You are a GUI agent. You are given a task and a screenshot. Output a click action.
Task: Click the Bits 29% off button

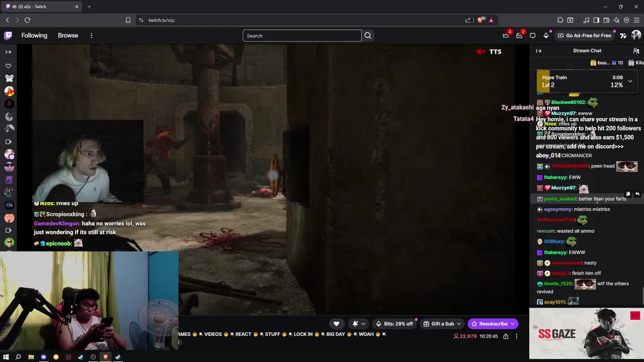pos(395,324)
